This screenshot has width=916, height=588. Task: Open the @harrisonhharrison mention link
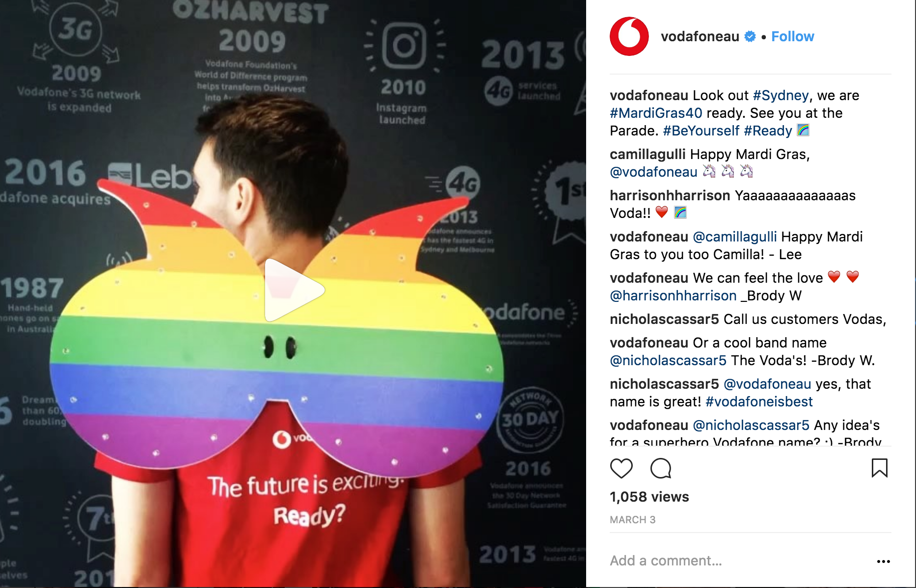click(673, 295)
